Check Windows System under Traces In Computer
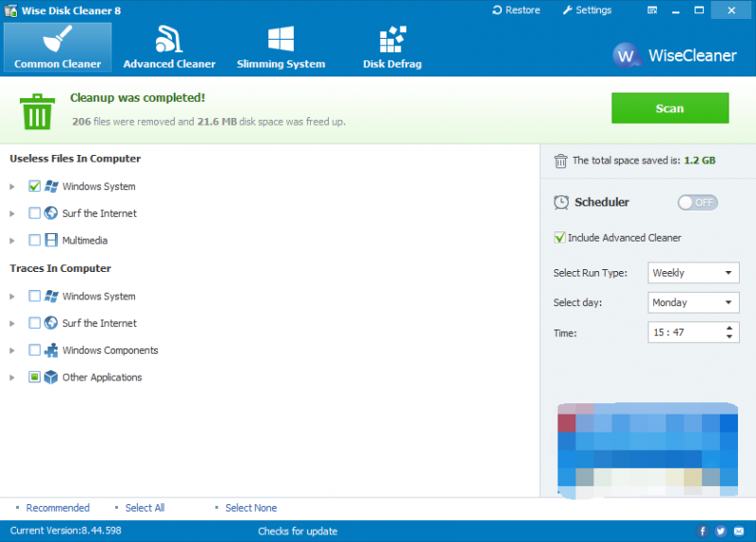This screenshot has height=542, width=756. (x=34, y=296)
